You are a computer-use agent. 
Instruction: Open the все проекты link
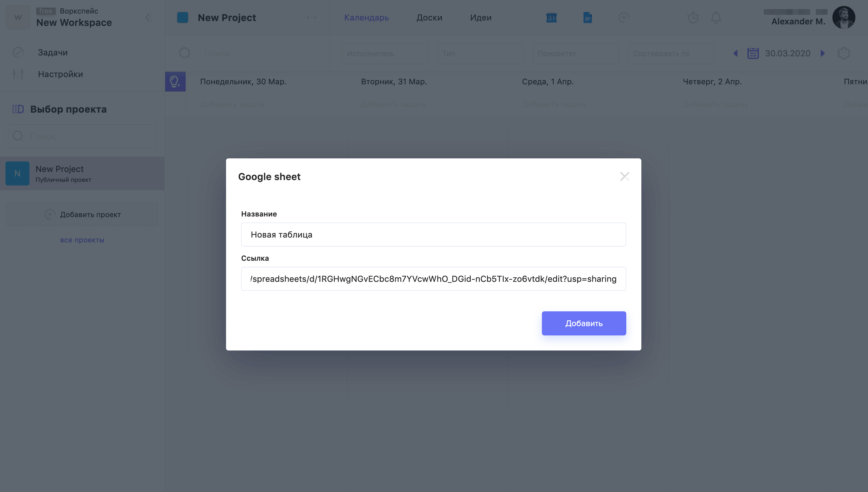[x=82, y=240]
